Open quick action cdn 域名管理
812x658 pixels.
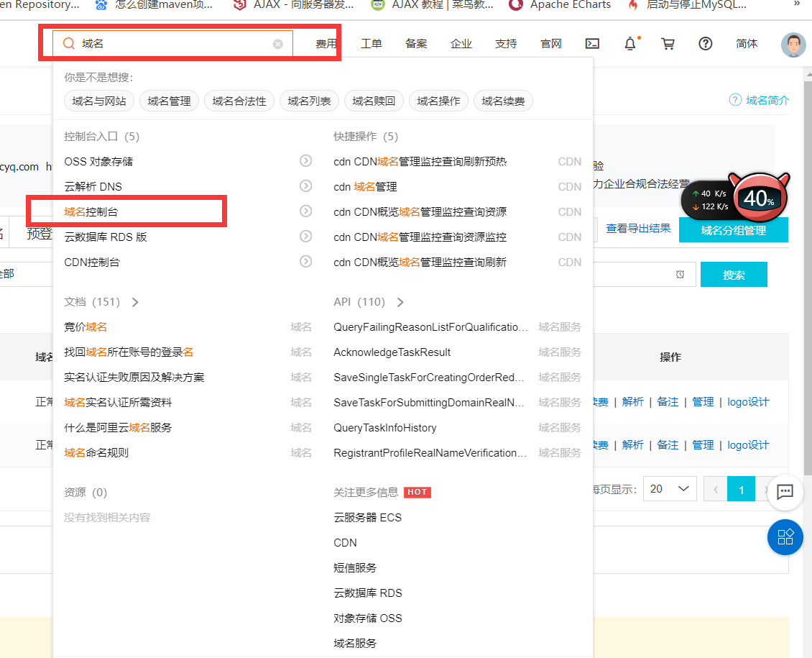pyautogui.click(x=365, y=186)
